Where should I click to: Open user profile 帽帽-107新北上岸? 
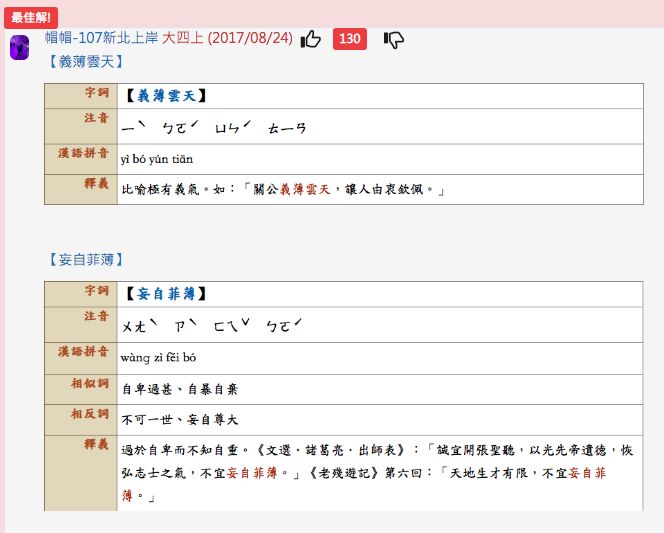pyautogui.click(x=102, y=38)
